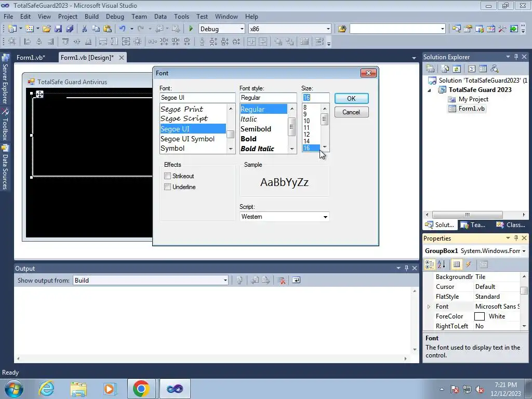
Task: Click Align Lefts icon in layout toolbar
Action: click(x=28, y=42)
